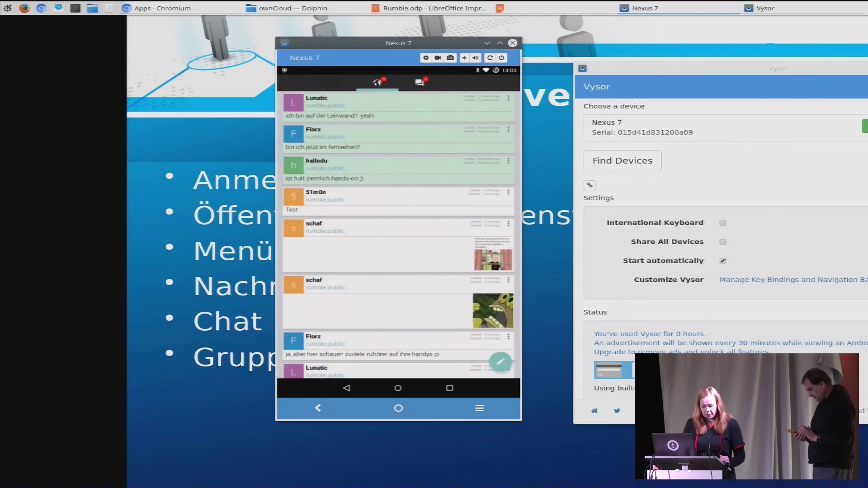Switch to the chat messages tab in Rumble
868x488 pixels.
click(420, 82)
